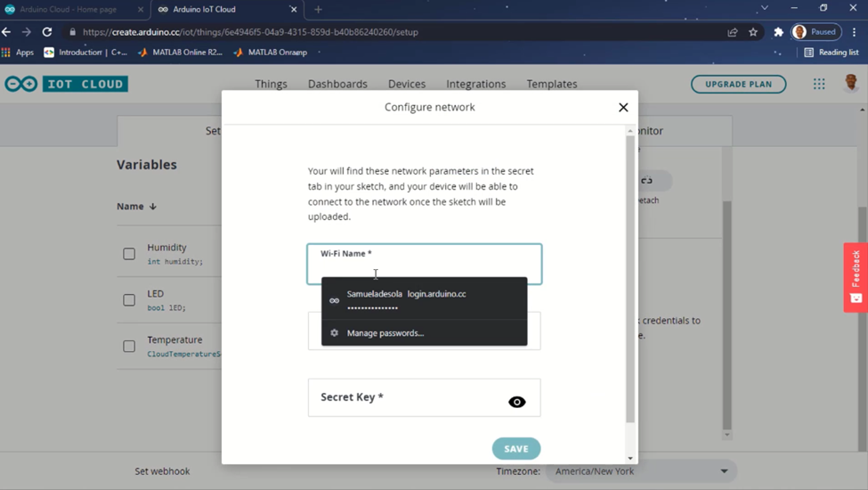Open the tab search dropdown arrow

point(765,8)
